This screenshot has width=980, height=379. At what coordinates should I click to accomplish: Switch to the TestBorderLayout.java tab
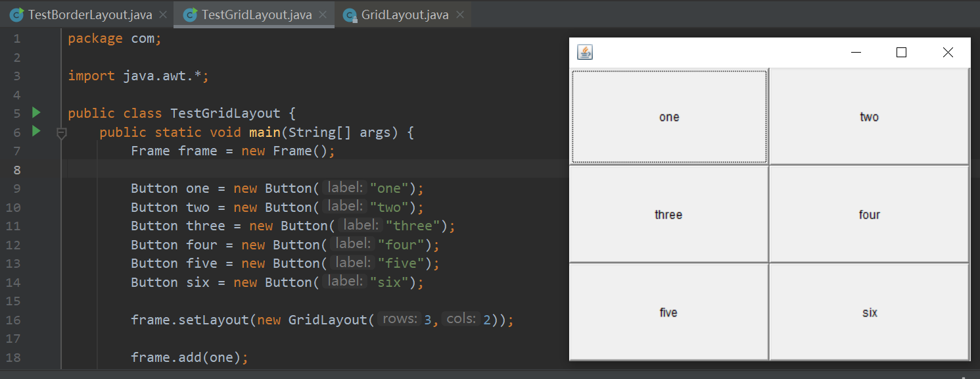coord(90,14)
